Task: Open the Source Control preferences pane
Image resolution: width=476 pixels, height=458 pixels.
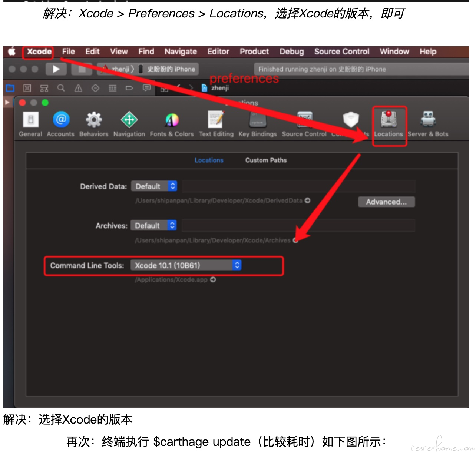Action: click(x=304, y=124)
